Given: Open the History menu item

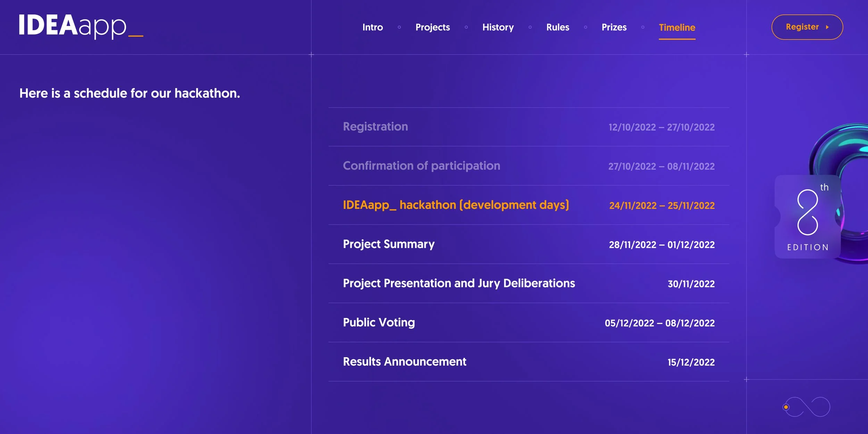Looking at the screenshot, I should tap(498, 27).
